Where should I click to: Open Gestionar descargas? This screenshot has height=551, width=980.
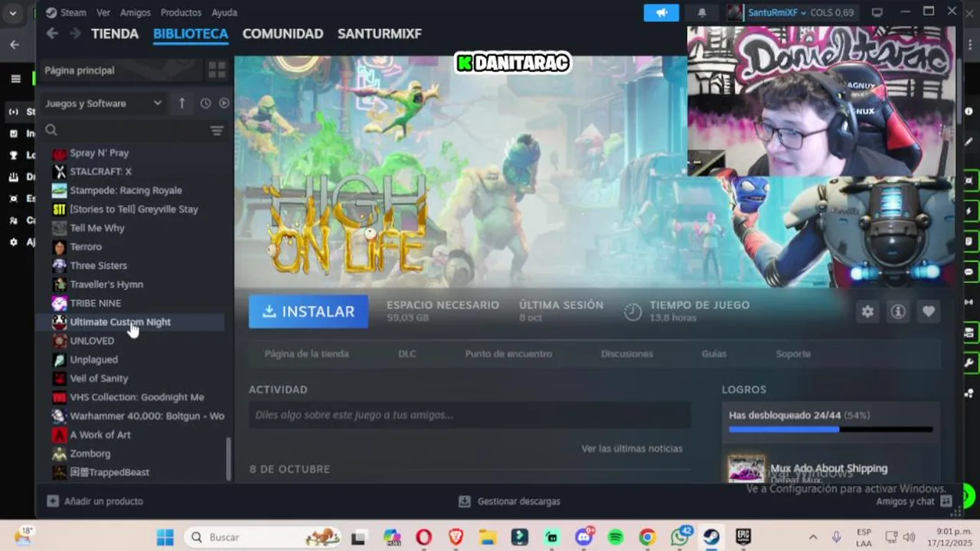coord(509,501)
